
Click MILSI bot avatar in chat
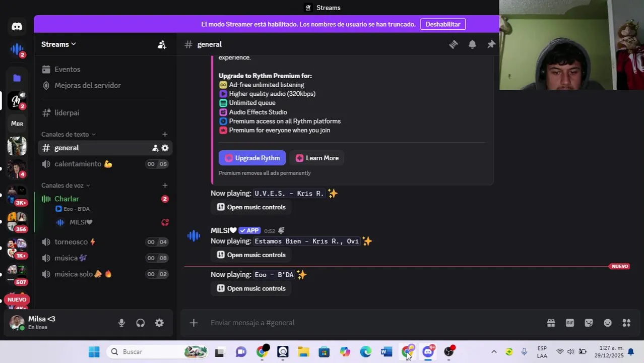click(194, 235)
